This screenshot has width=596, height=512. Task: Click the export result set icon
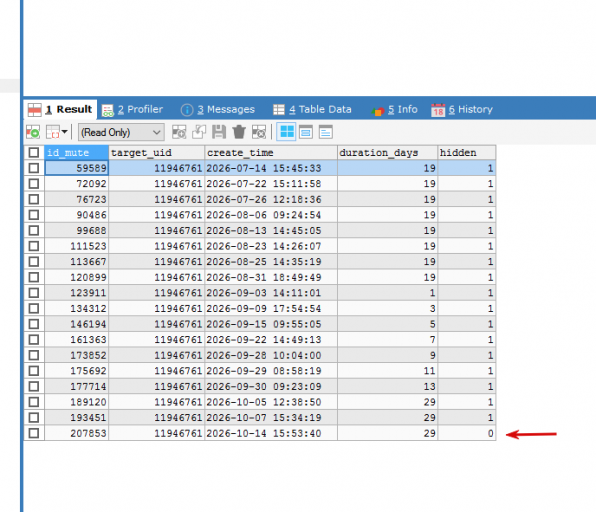pyautogui.click(x=52, y=132)
